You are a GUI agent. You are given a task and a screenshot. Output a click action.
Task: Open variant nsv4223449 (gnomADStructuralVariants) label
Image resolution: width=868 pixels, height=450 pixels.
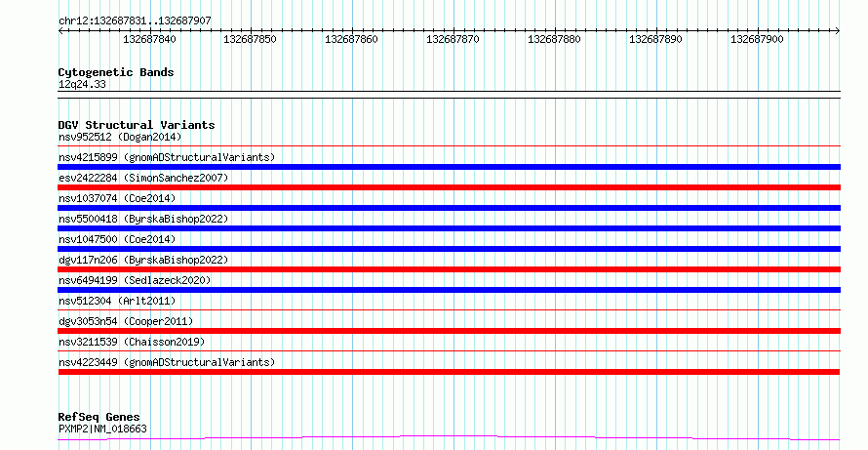pyautogui.click(x=167, y=362)
